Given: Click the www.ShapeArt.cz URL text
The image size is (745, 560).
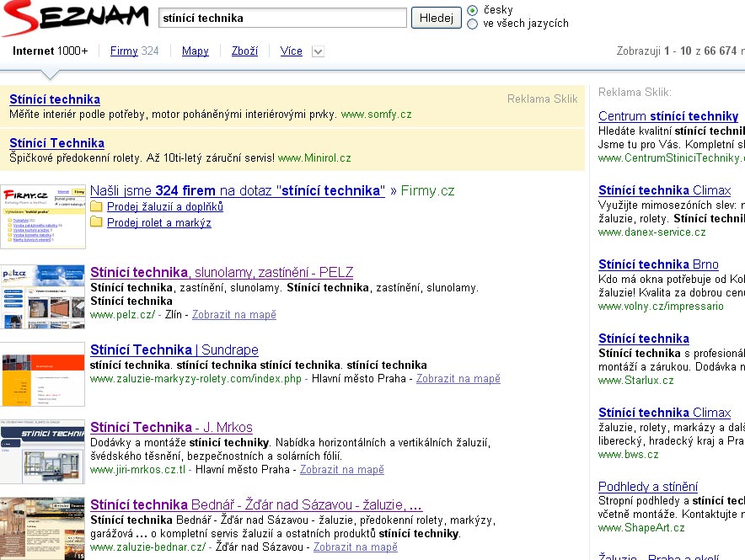Looking at the screenshot, I should [641, 528].
